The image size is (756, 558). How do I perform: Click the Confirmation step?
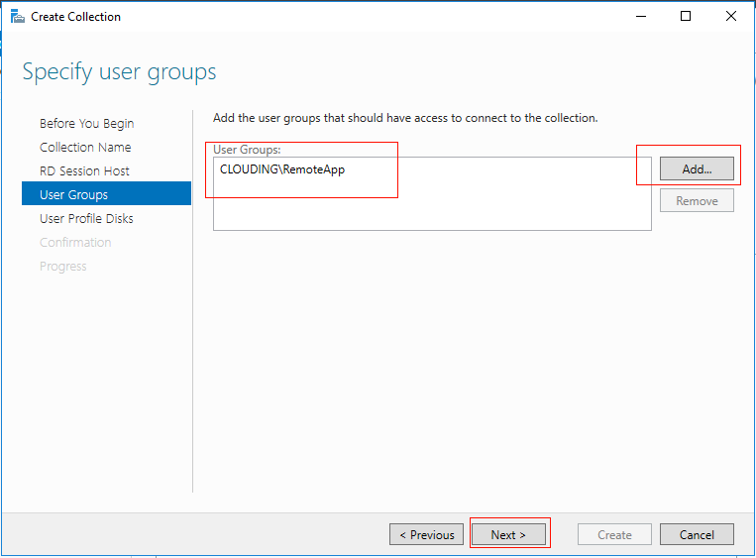coord(75,242)
